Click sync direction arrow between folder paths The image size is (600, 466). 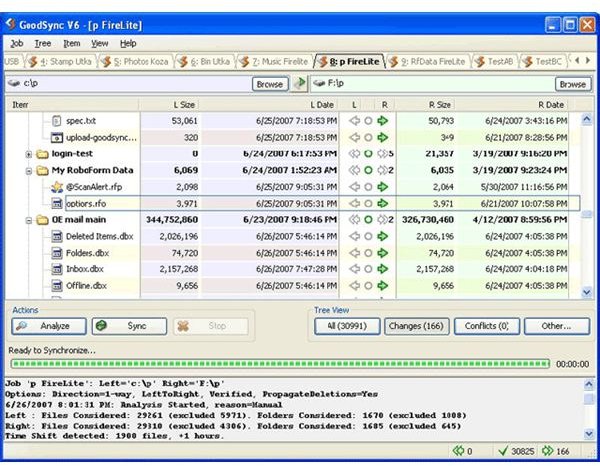300,83
